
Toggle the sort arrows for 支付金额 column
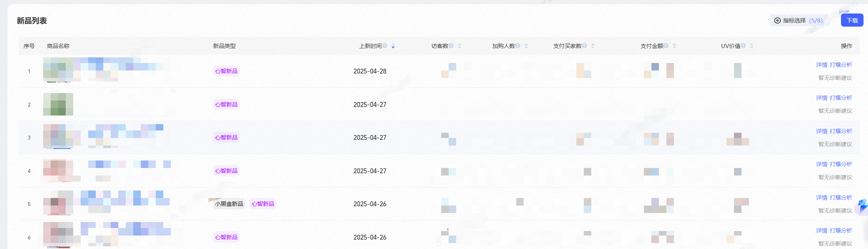click(x=674, y=46)
